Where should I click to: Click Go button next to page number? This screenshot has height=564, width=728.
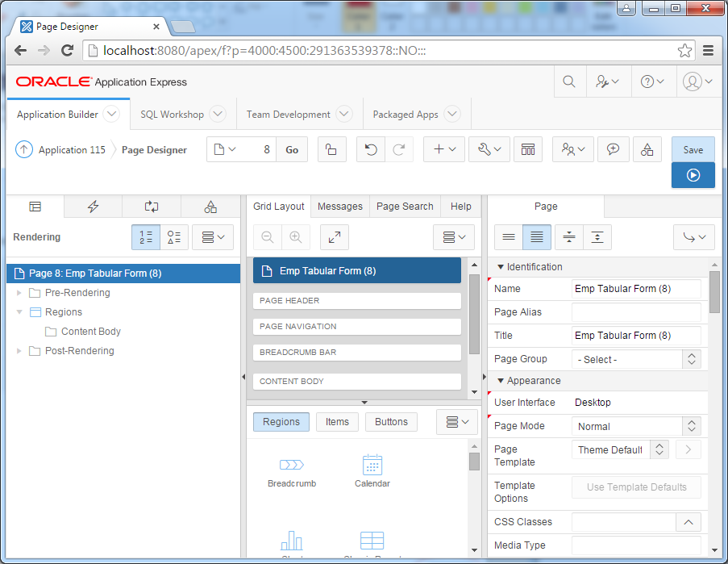pos(292,149)
